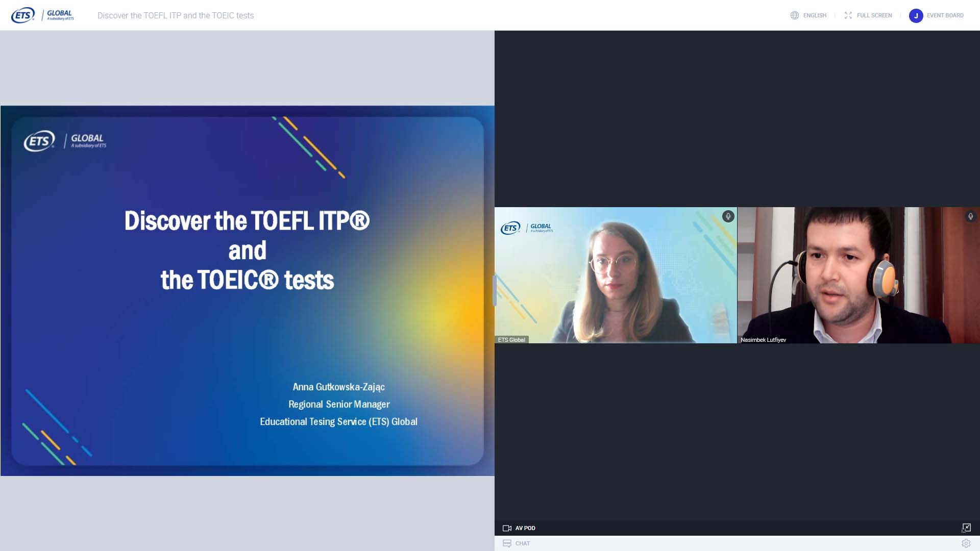Click the CHAT panel icon
Viewport: 980px width, 551px height.
pos(507,543)
